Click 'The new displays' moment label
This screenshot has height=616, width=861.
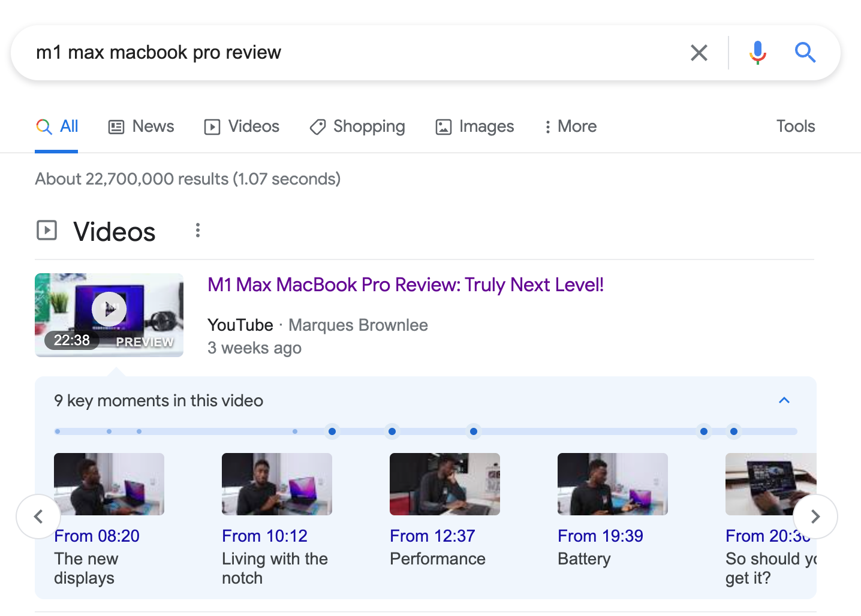[x=86, y=568]
